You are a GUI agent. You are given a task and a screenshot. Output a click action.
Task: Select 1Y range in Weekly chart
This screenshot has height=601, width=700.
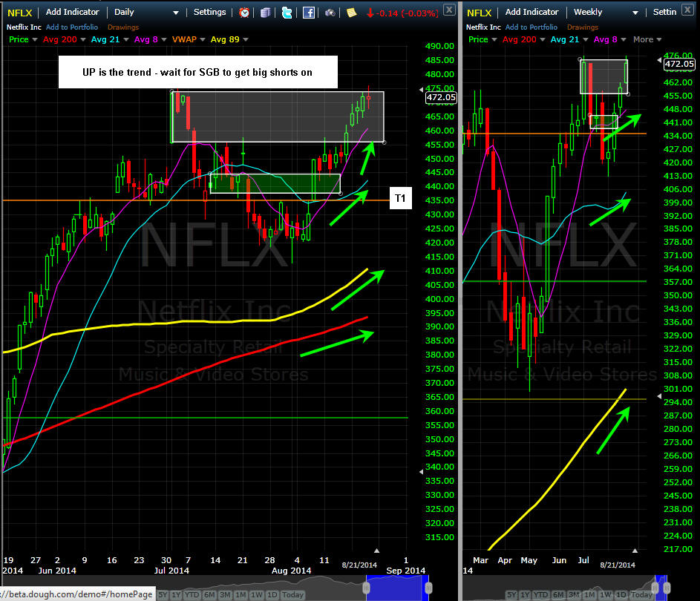click(525, 595)
